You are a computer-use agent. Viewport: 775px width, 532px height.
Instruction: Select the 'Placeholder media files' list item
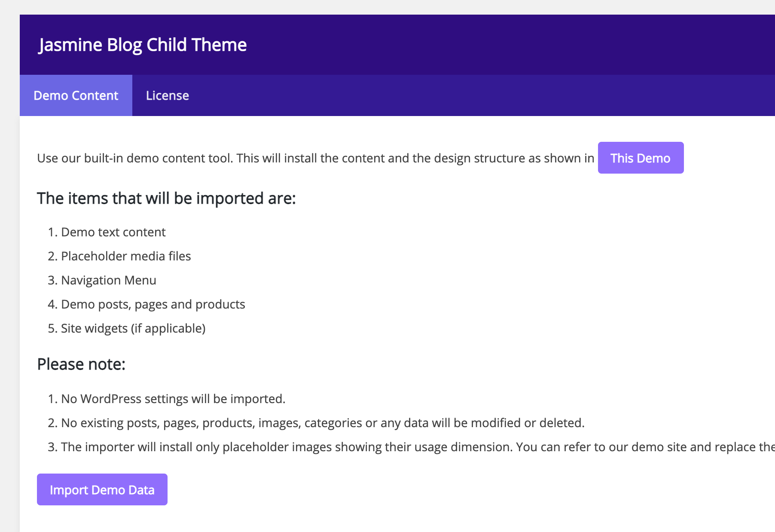click(x=126, y=256)
